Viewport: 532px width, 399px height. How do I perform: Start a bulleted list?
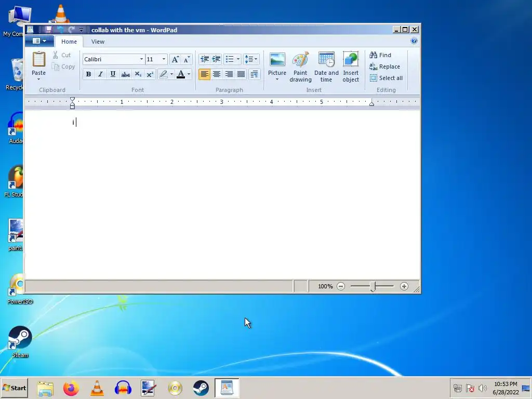click(230, 59)
